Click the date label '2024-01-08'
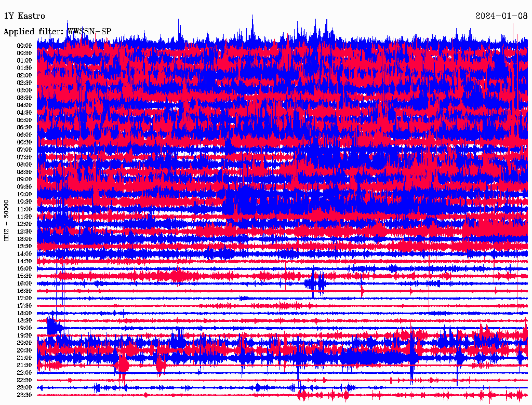 [x=501, y=16]
